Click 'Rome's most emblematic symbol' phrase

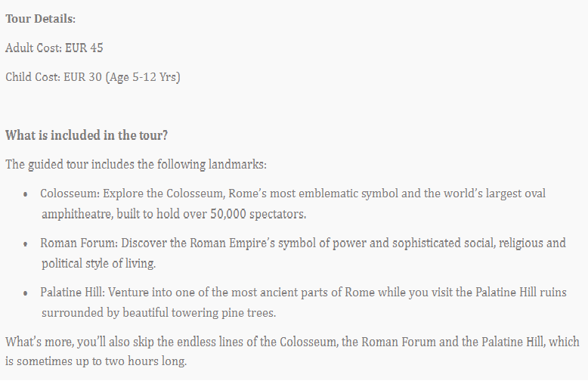pos(308,194)
